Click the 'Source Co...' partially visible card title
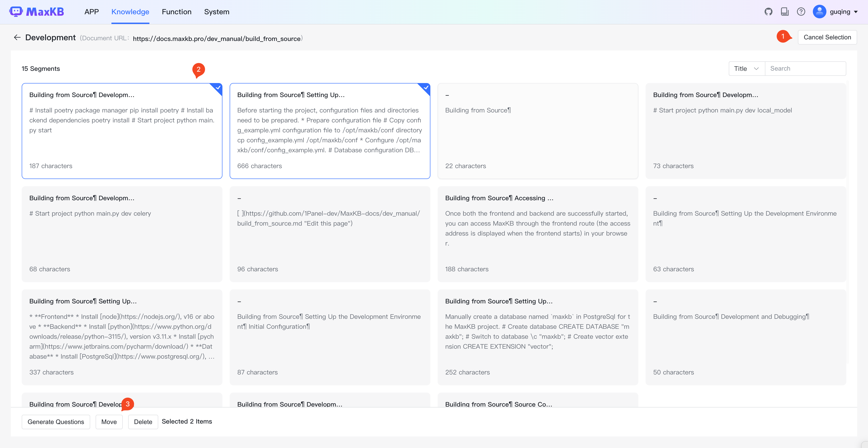 click(x=499, y=404)
